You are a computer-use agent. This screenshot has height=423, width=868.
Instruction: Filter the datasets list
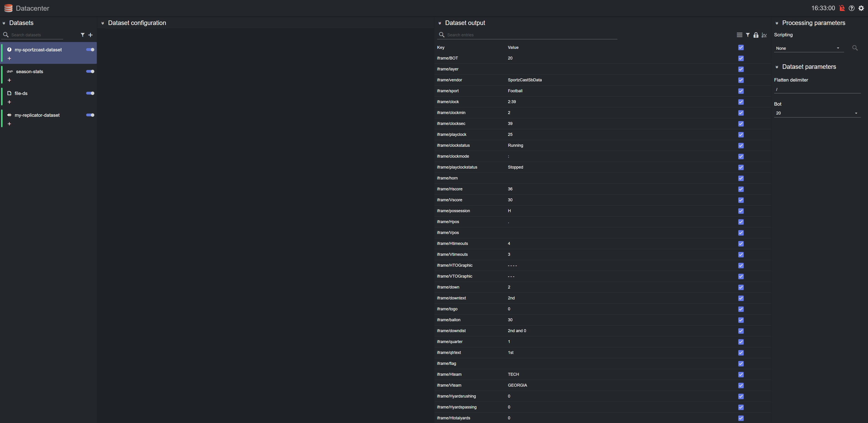82,35
